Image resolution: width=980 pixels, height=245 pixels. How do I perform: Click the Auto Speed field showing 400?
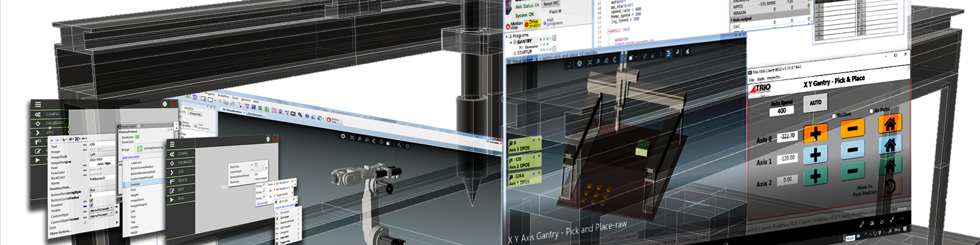tap(782, 111)
